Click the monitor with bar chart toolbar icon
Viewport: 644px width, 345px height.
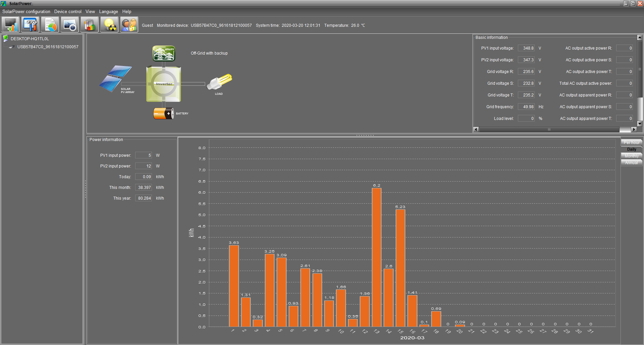[10, 25]
